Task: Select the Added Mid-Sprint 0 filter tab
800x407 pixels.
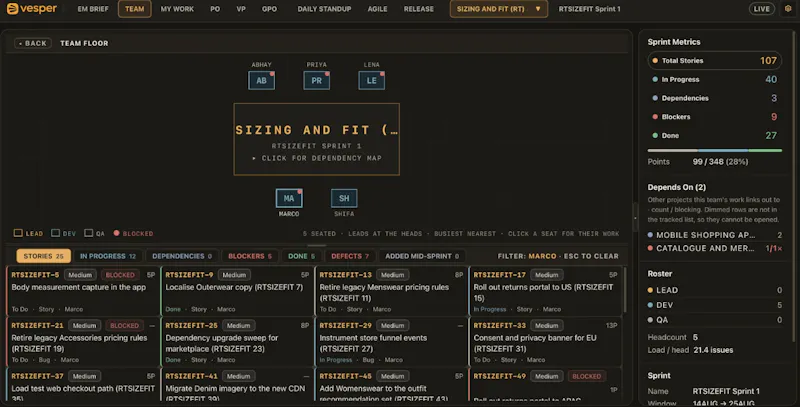Action: coord(422,256)
